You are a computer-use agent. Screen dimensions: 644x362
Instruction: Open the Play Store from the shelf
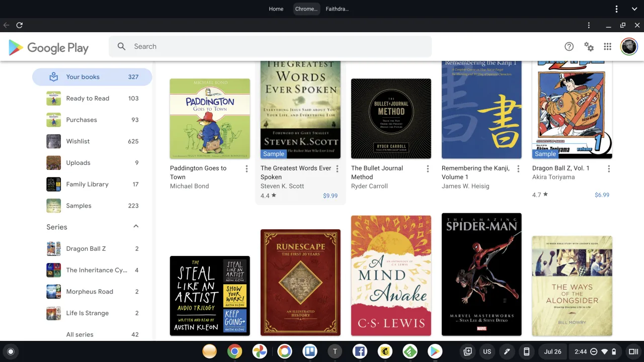click(x=435, y=351)
